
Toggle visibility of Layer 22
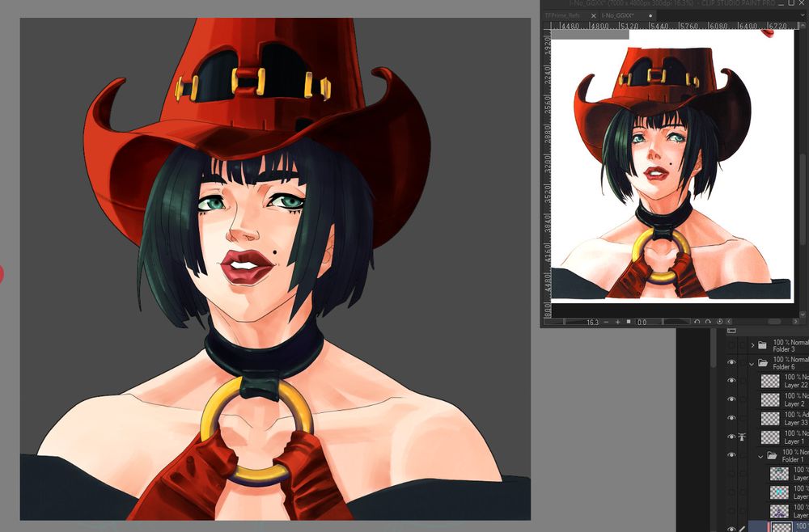point(731,380)
